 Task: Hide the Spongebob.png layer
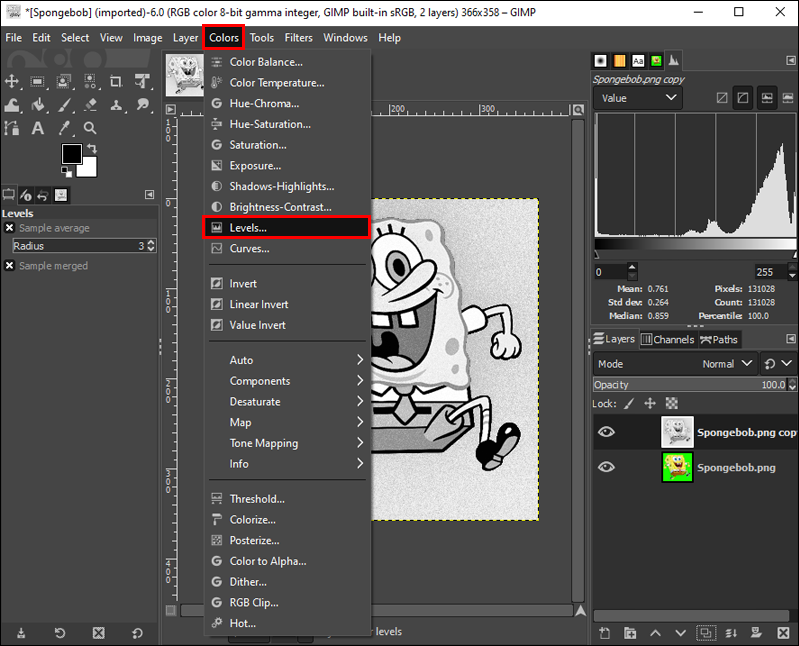[606, 467]
